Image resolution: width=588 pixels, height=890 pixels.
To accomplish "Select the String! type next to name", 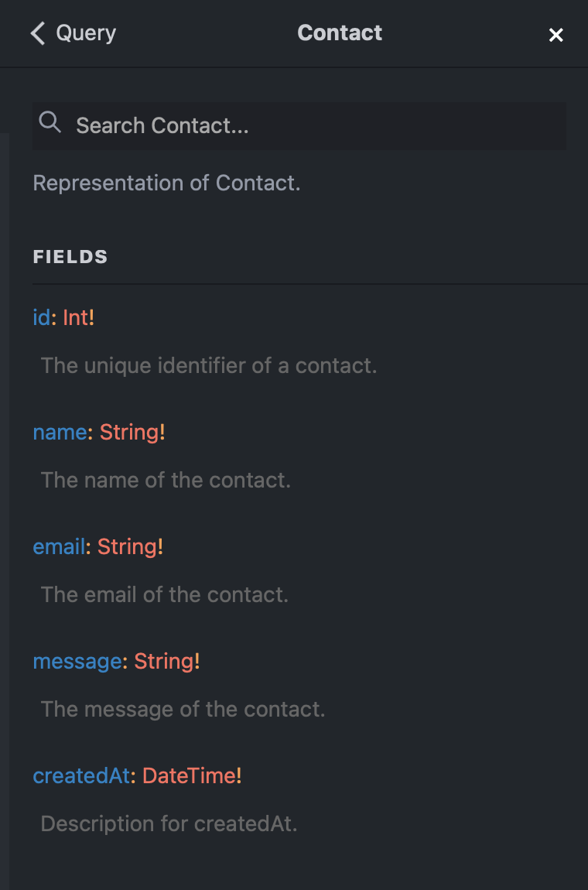I will 132,432.
